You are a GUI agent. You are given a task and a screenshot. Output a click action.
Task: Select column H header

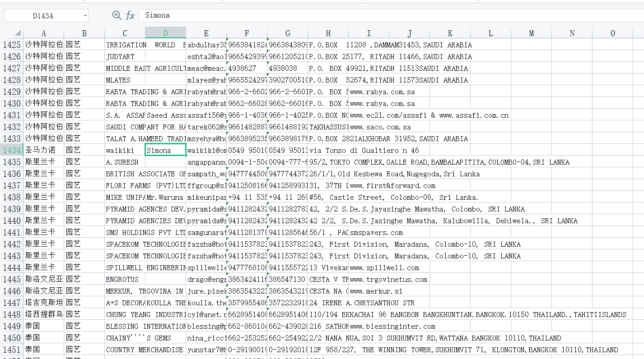[328, 33]
